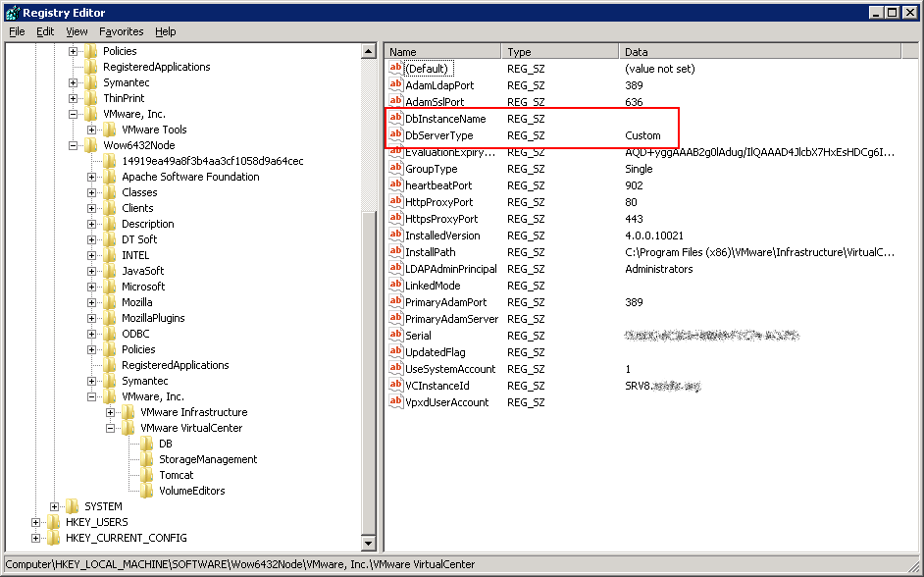Click the string icon beside DbInstanceName
Screen dimensions: 924x577
(x=395, y=118)
